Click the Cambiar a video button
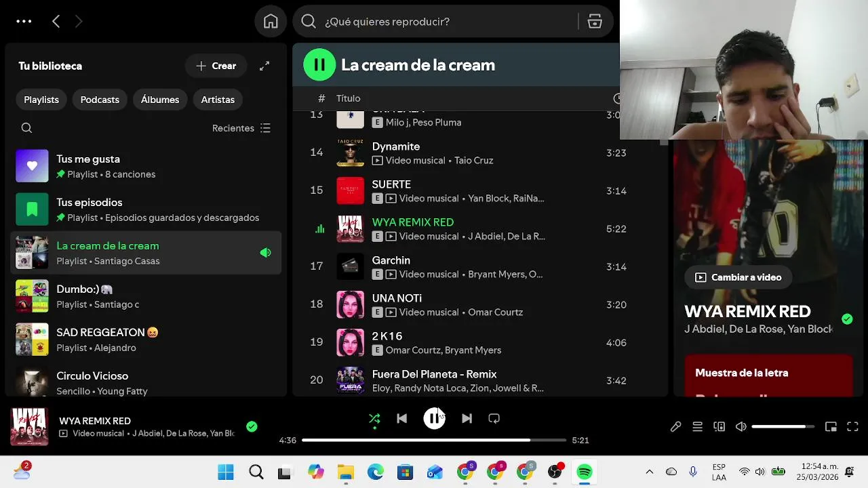868x488 pixels. (x=738, y=277)
